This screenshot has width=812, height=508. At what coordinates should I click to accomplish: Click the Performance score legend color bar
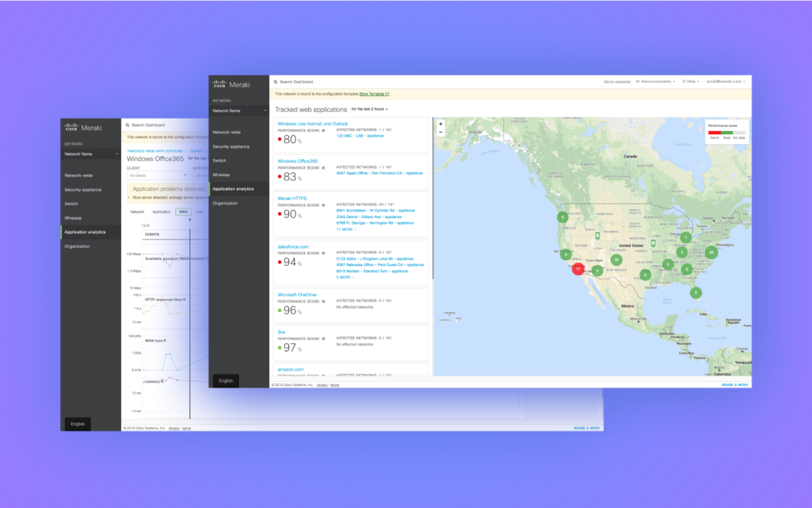[727, 132]
